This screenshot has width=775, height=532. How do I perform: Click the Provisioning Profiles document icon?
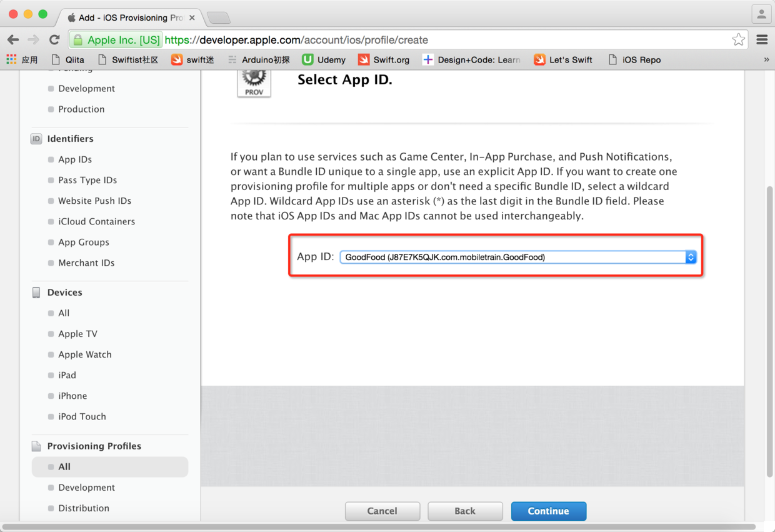click(x=36, y=446)
